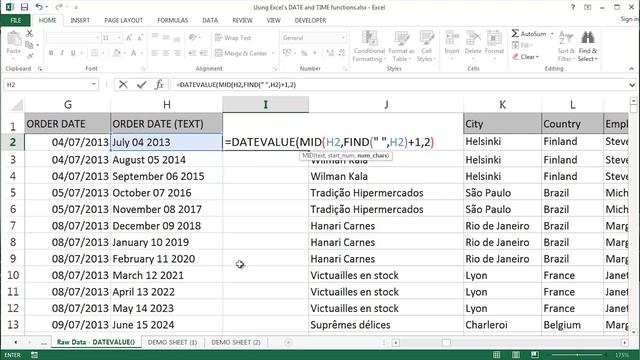Open Insert Function fx icon
The width and height of the screenshot is (640, 360).
tap(159, 84)
